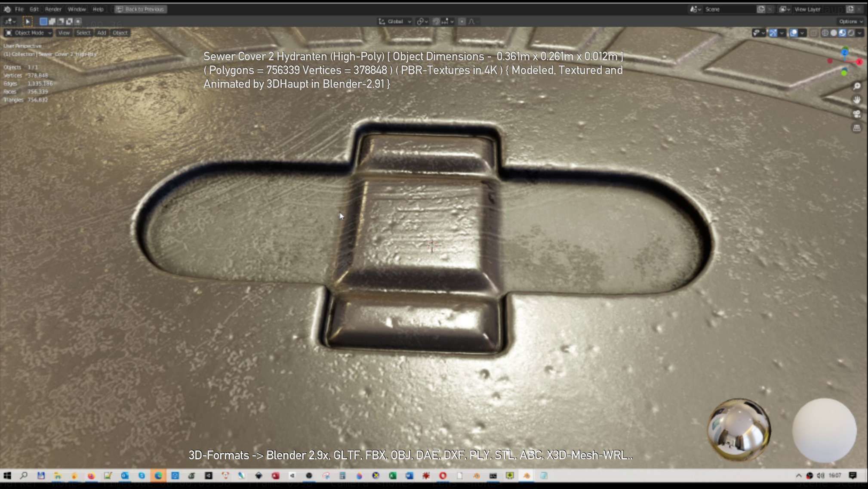Open the editor type dropdown
The image size is (868, 489).
point(10,21)
